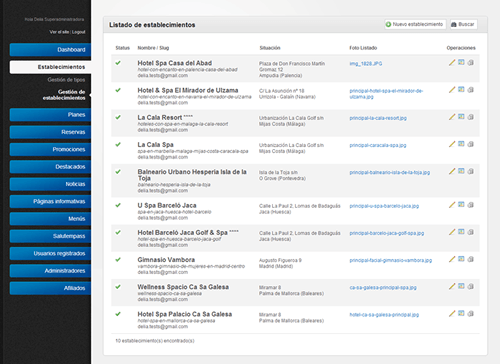The width and height of the screenshot is (500, 364).
Task: Open images icon for Hotel Spa Palacio Ca Sa Galesa
Action: [461, 313]
